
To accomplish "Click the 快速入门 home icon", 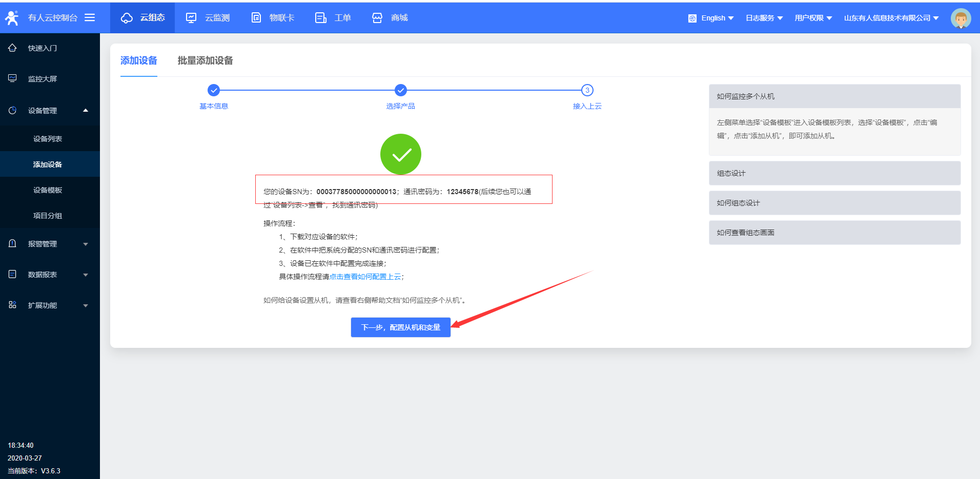I will (x=13, y=48).
